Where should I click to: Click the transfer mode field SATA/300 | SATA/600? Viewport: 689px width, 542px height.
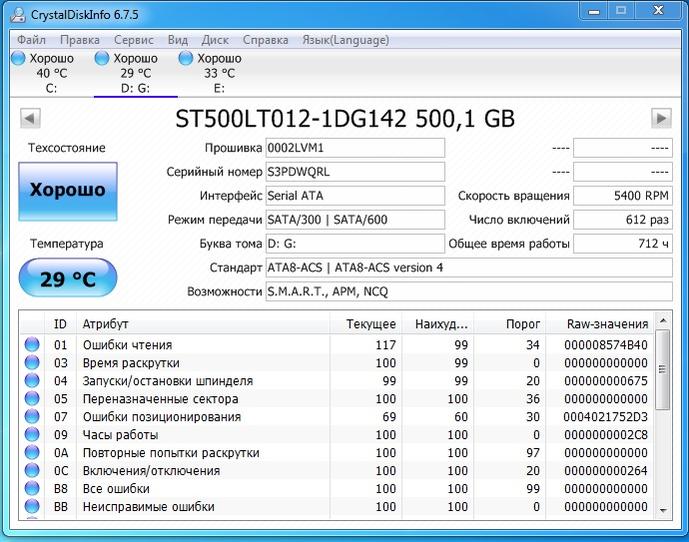pyautogui.click(x=355, y=220)
